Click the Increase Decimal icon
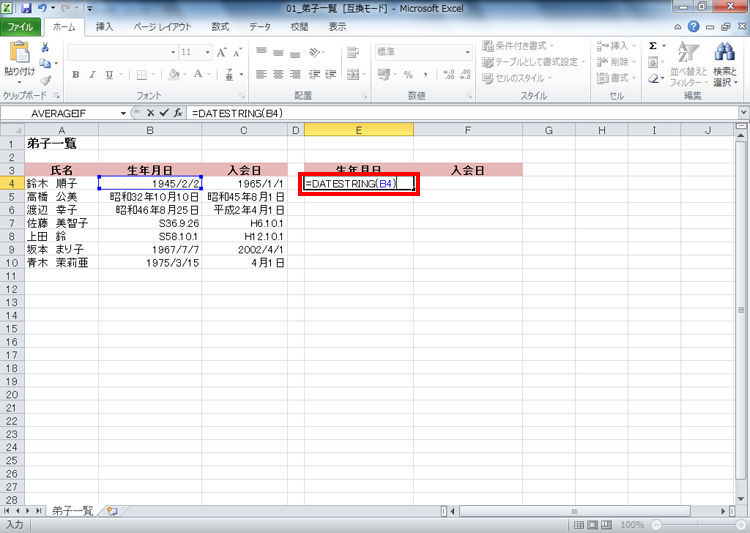750x533 pixels. (449, 75)
